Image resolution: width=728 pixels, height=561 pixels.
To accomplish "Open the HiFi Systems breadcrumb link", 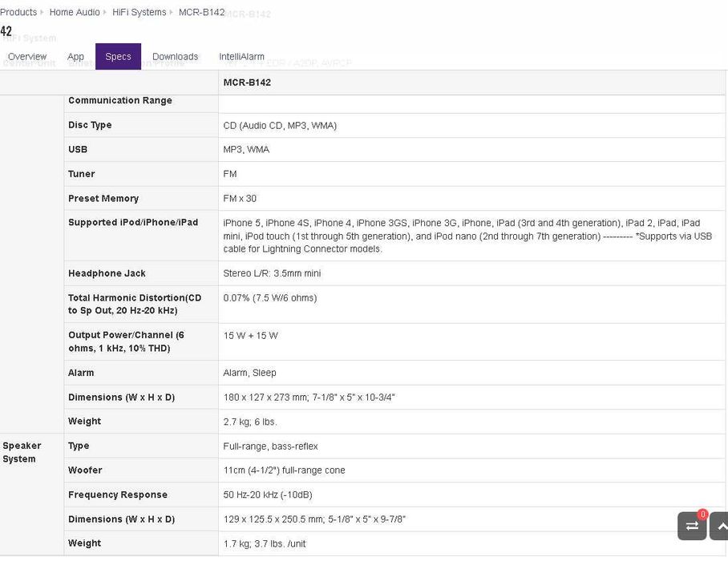I will [x=139, y=12].
